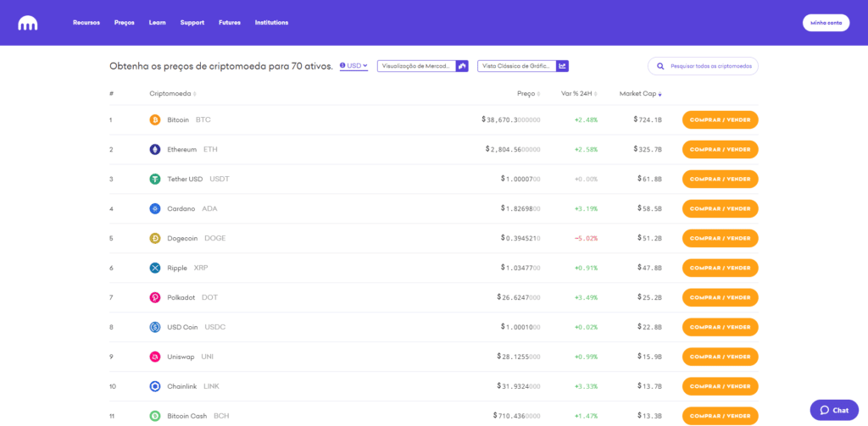Screen dimensions: 868x426
Task: Click Comprar / Vender for Cardano
Action: point(721,208)
